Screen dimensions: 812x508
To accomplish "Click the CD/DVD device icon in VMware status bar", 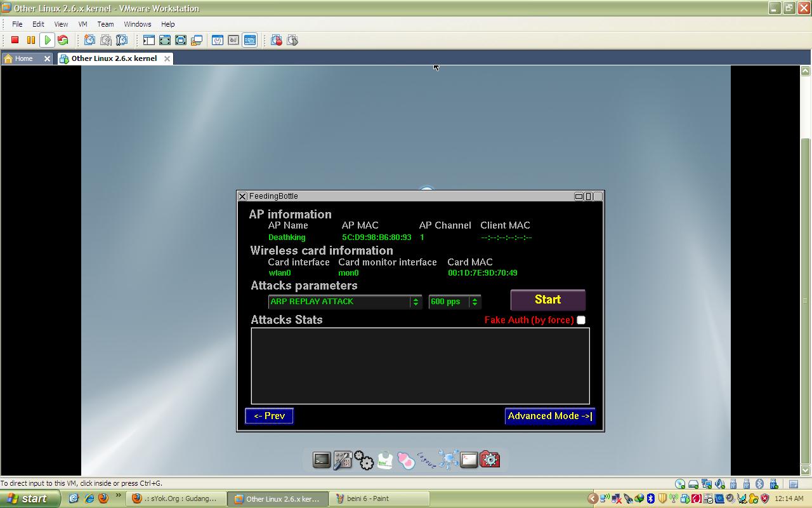I will point(680,484).
